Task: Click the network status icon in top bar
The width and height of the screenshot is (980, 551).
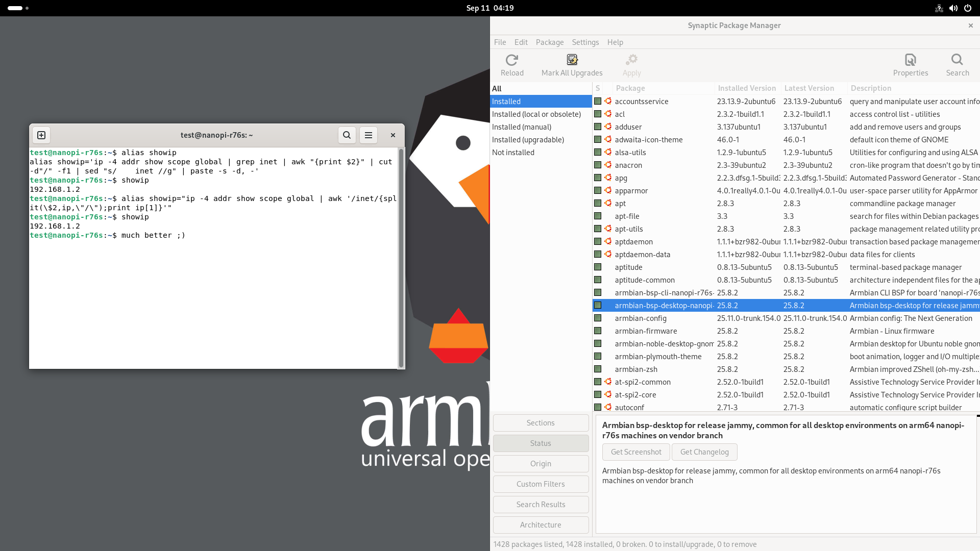Action: [x=939, y=8]
